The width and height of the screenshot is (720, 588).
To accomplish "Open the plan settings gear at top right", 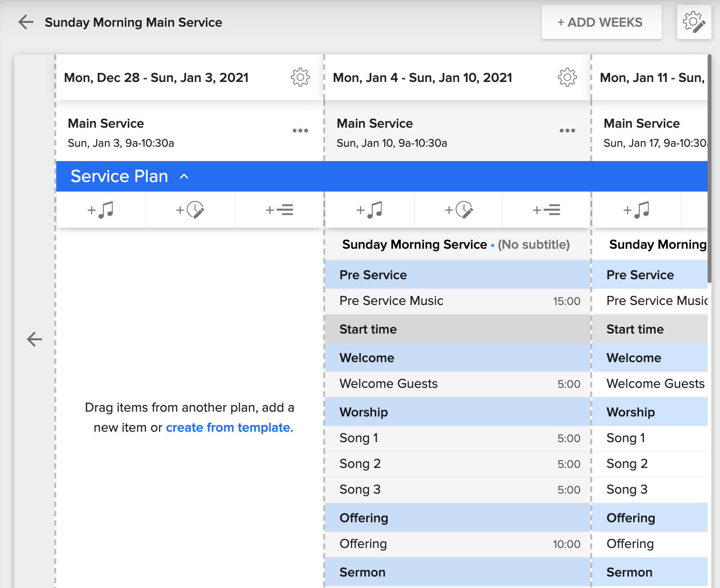I will click(694, 22).
